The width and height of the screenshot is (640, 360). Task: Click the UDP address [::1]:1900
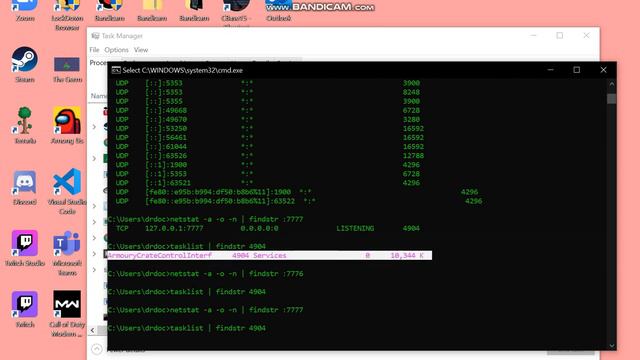tap(166, 164)
